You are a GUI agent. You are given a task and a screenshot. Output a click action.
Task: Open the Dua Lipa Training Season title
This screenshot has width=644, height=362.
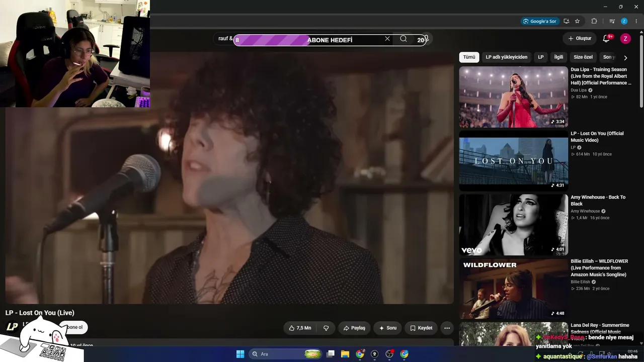click(x=601, y=76)
